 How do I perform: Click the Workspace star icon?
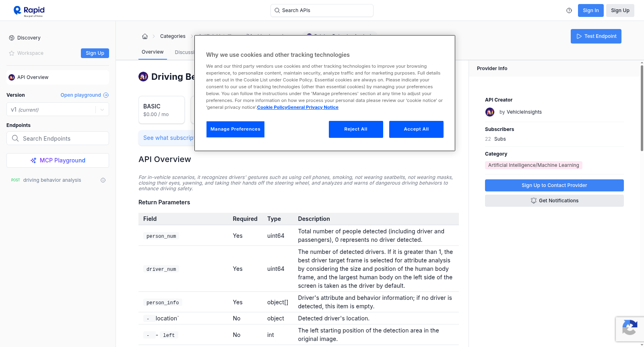12,53
